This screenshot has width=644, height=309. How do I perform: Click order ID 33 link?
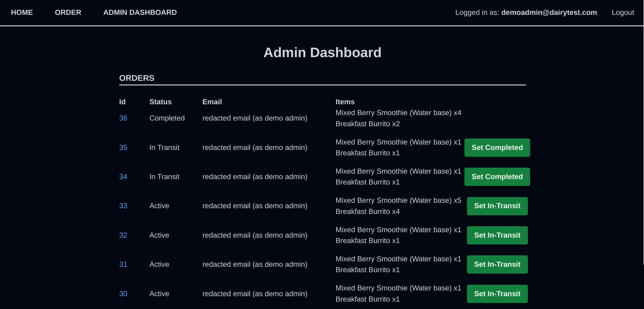point(123,206)
